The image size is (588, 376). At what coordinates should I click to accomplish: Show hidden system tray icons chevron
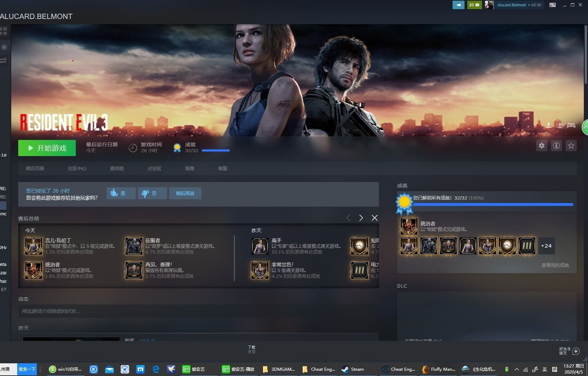pos(517,369)
